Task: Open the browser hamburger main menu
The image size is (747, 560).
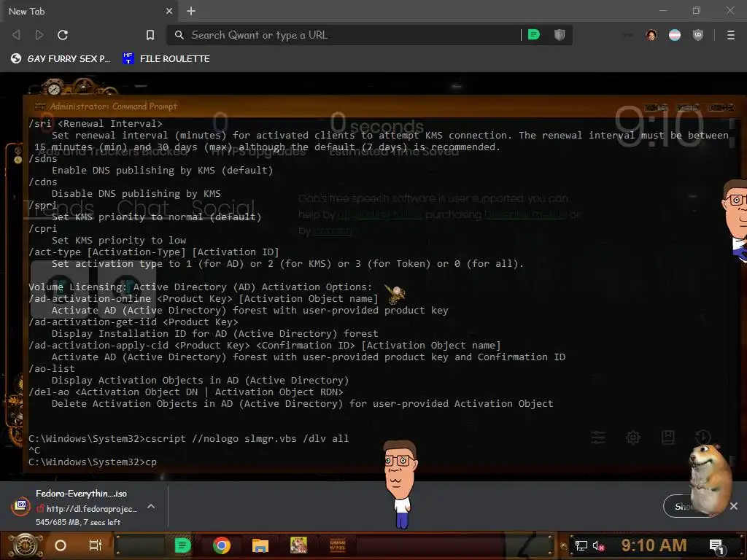Action: click(730, 35)
